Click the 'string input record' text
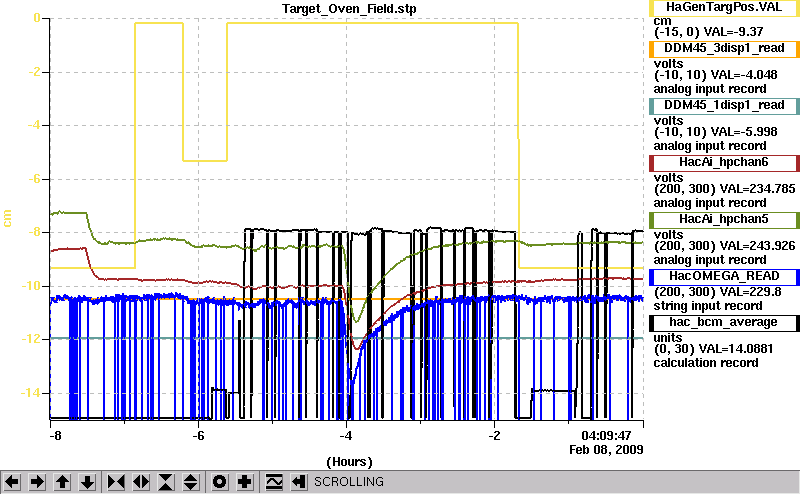 tap(708, 306)
